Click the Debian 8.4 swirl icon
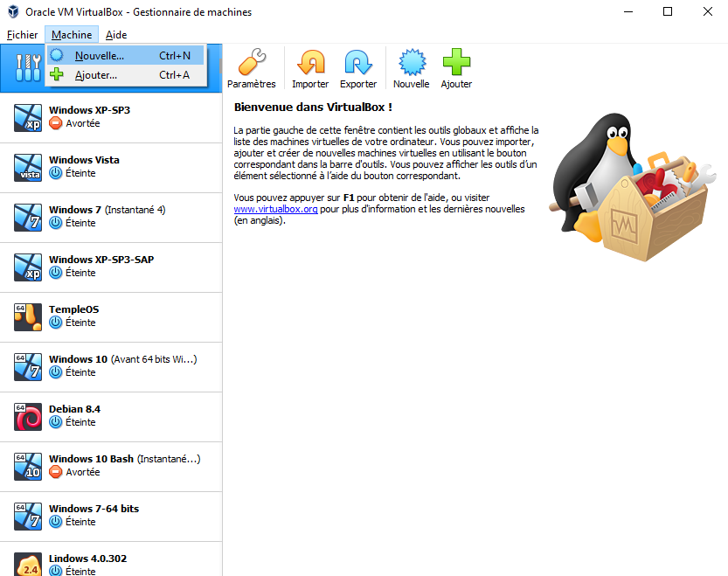The height and width of the screenshot is (576, 728). [28, 417]
